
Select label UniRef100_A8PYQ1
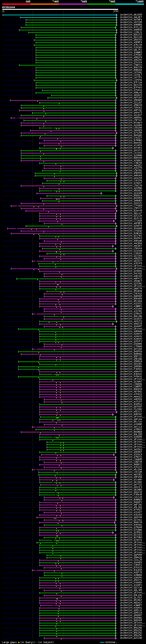131,110
